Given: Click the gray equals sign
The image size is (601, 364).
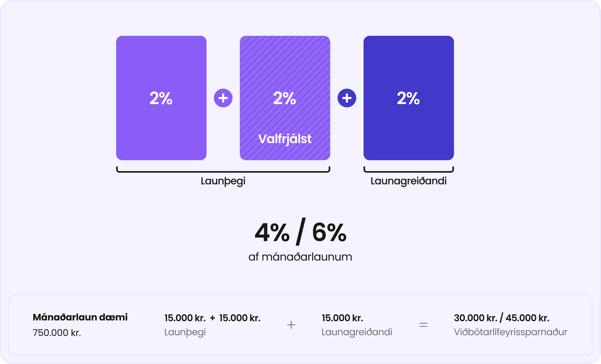Looking at the screenshot, I should [423, 325].
